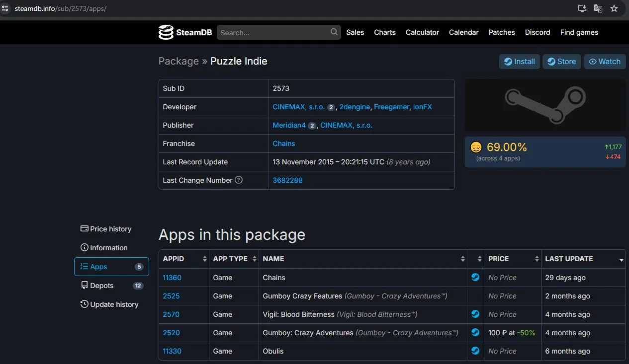
Task: Bookmark this page with the star icon
Action: pos(614,8)
